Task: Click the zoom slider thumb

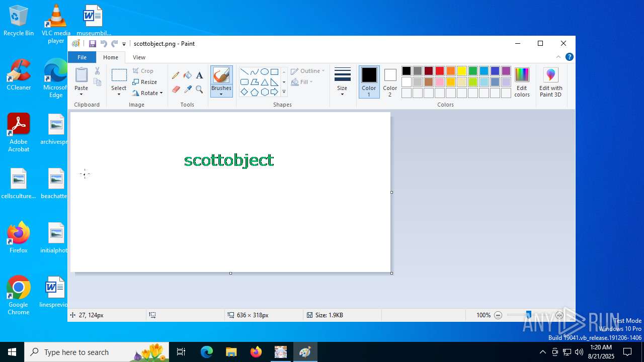Action: 528,315
